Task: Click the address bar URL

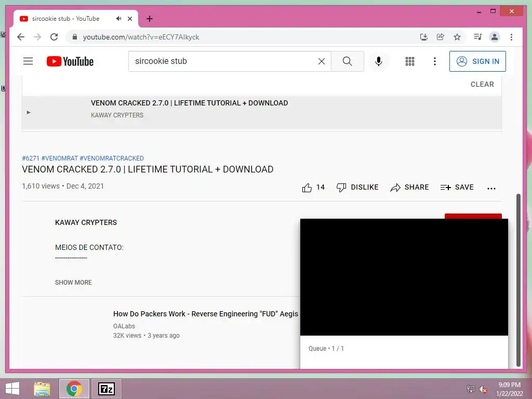Action: point(141,37)
